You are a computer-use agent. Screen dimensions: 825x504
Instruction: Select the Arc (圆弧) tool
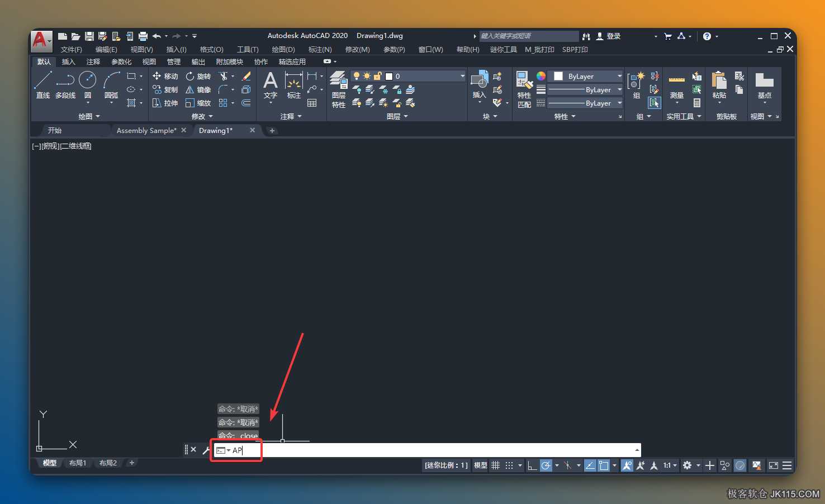pyautogui.click(x=111, y=85)
